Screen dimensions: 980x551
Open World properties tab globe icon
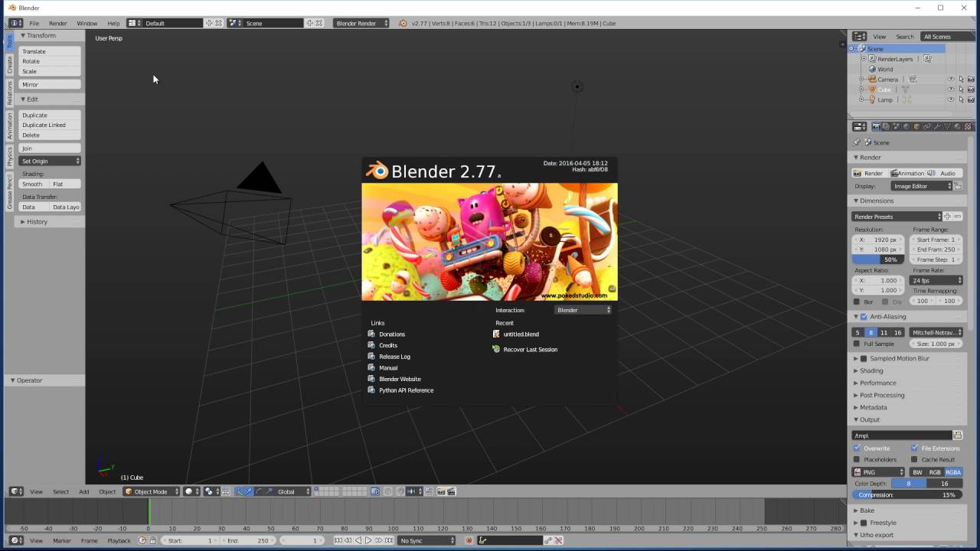click(906, 126)
